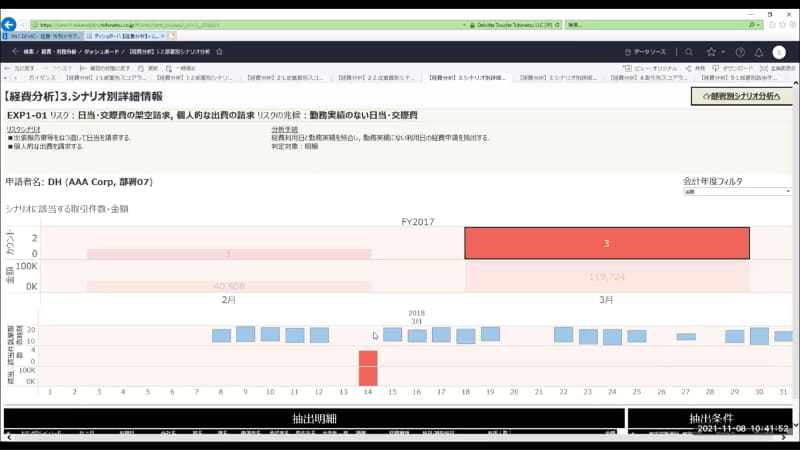The height and width of the screenshot is (450, 800).
Task: Click the blue bar on day 15
Action: click(x=392, y=334)
